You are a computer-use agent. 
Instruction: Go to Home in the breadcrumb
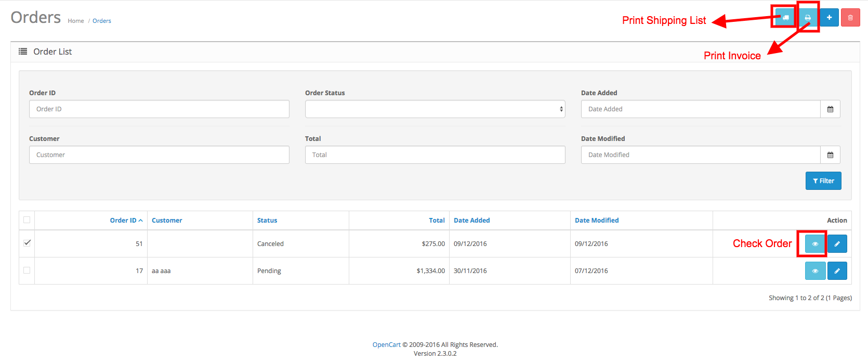click(x=76, y=21)
